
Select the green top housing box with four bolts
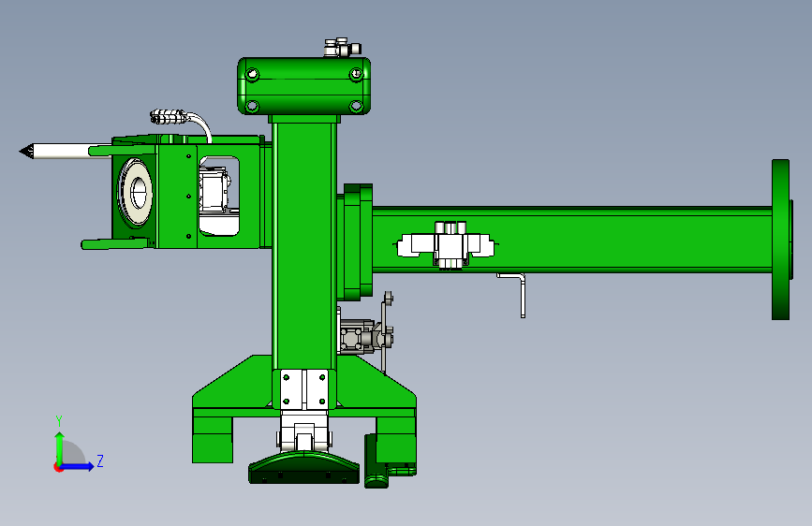[x=304, y=86]
